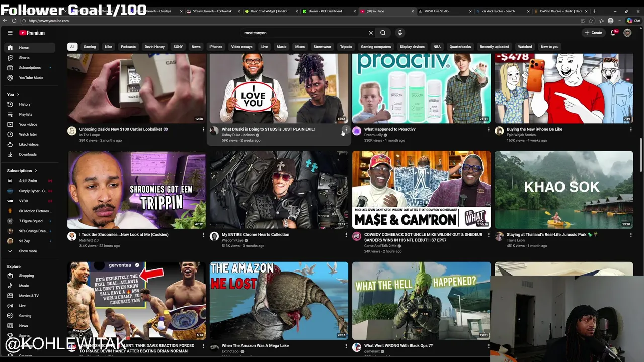
Task: Open VYBO subscription channel
Action: [x=30, y=201]
